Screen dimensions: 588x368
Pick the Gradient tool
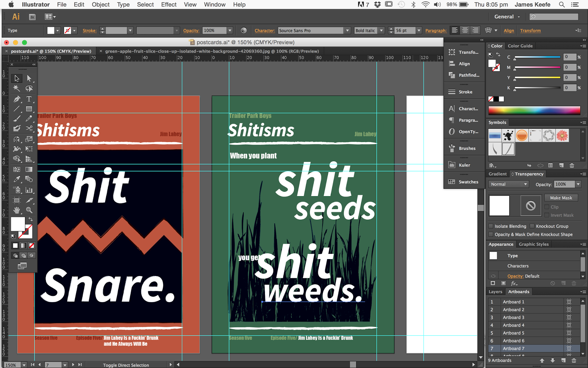coord(29,169)
